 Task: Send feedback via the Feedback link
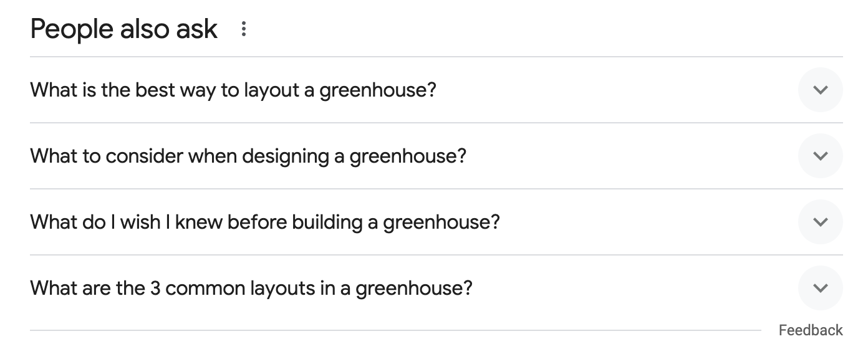(x=810, y=330)
